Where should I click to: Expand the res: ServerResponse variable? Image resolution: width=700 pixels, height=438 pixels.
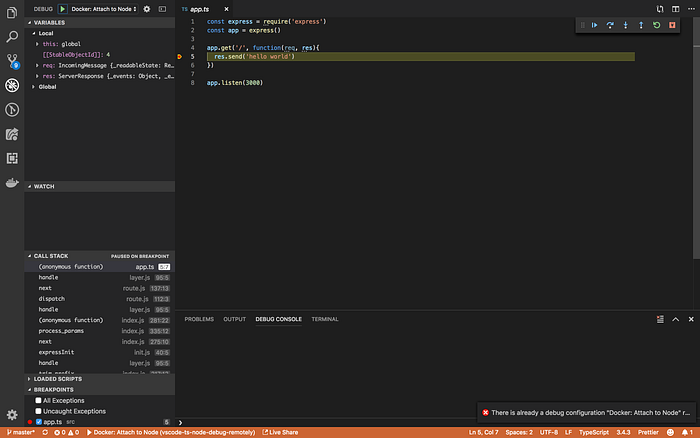(37, 76)
